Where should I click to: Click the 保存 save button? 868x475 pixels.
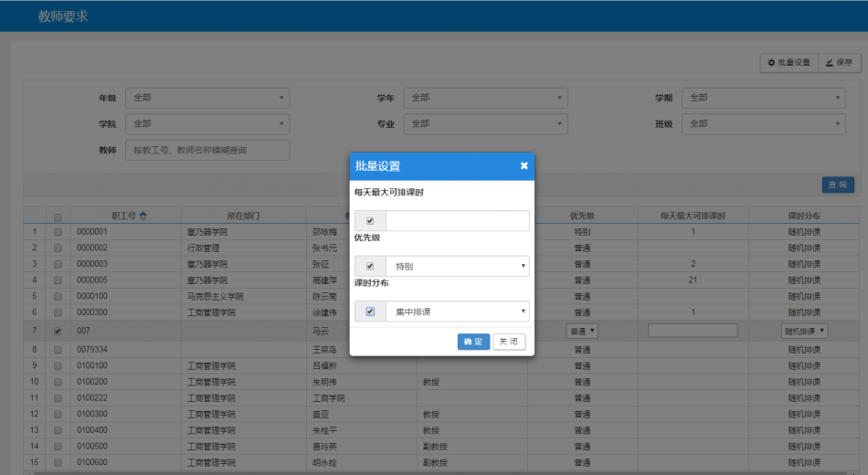[x=839, y=62]
